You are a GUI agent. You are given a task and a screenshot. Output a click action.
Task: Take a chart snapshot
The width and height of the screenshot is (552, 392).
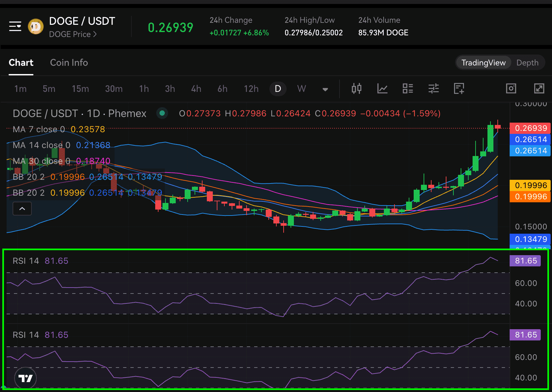point(511,89)
